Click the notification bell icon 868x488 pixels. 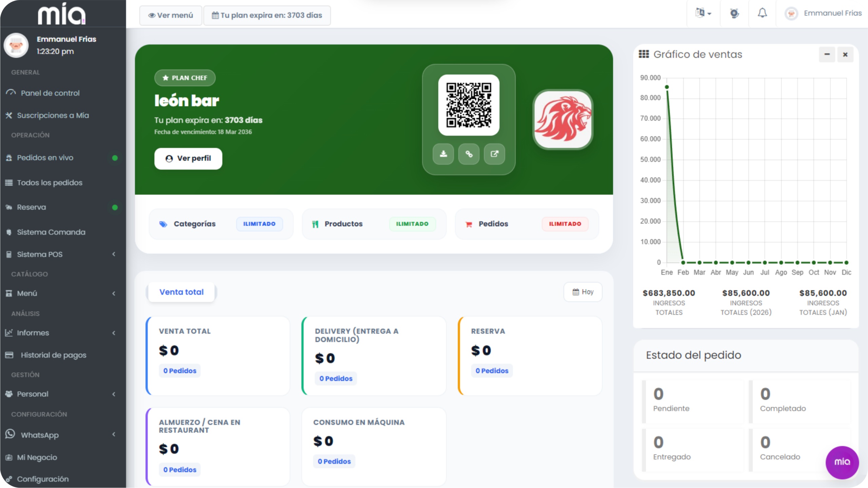point(762,14)
